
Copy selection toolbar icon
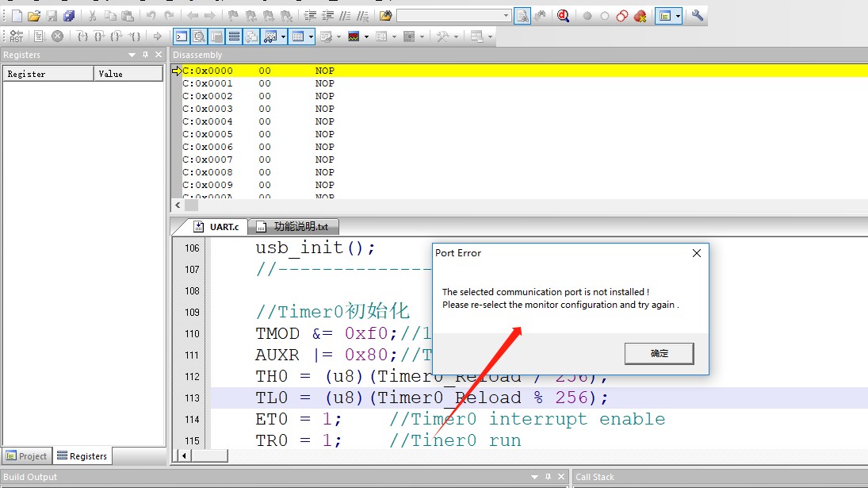pyautogui.click(x=110, y=16)
